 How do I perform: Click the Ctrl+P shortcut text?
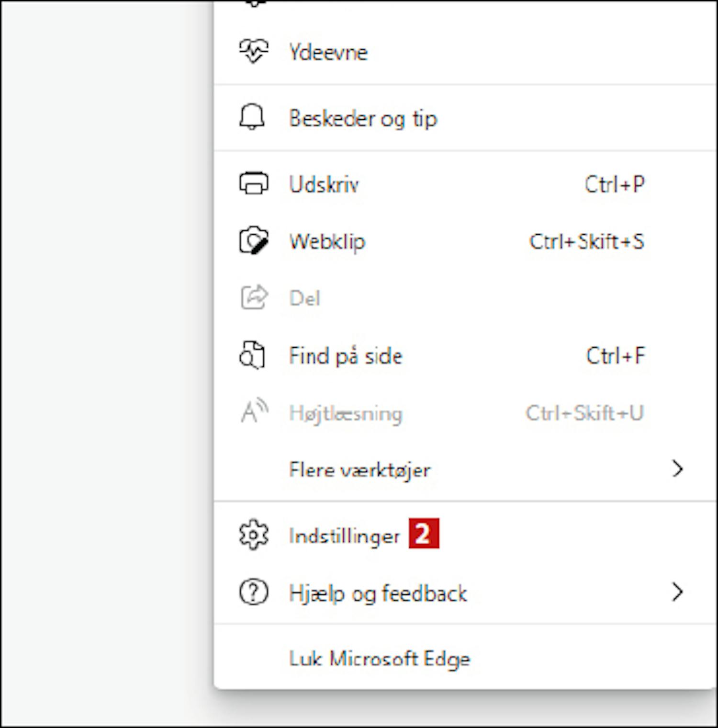(615, 184)
